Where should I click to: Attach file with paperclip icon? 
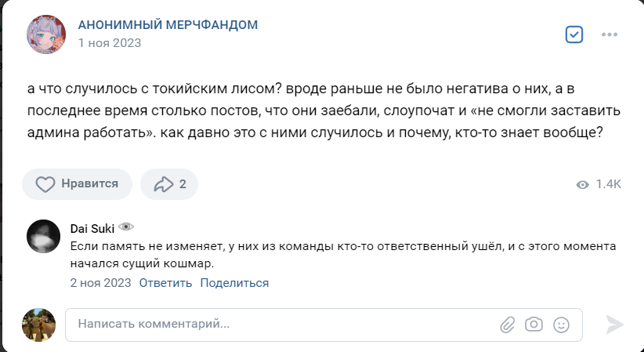[x=508, y=325]
